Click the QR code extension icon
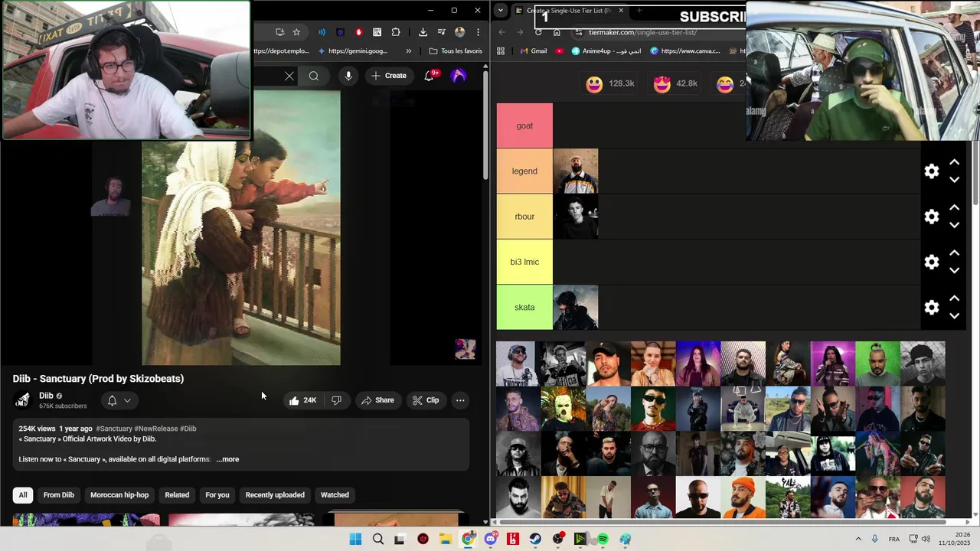Screen dimensions: 980x551 coord(377,32)
